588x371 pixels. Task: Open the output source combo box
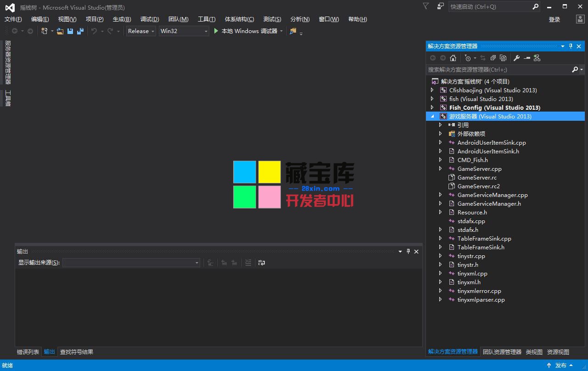131,263
